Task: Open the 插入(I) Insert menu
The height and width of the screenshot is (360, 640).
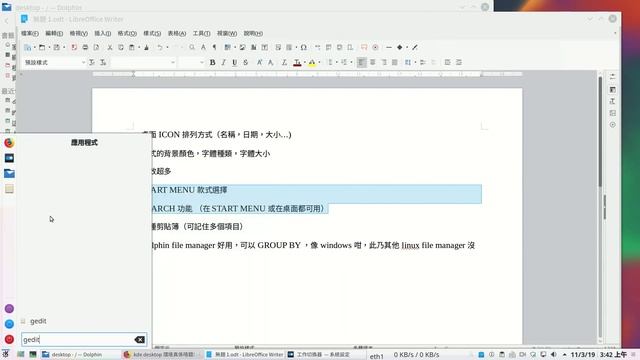Action: point(102,33)
